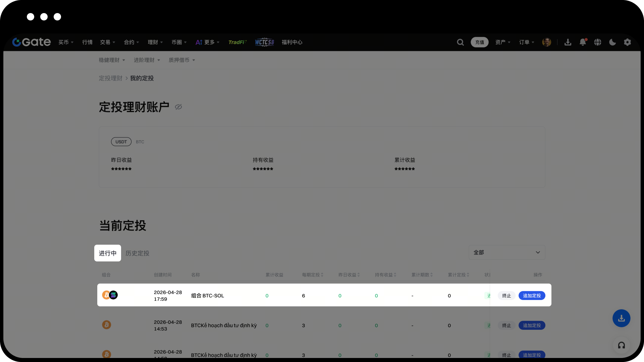
Task: Click the Bitcoin icon in the 14:53 row
Action: point(107,325)
